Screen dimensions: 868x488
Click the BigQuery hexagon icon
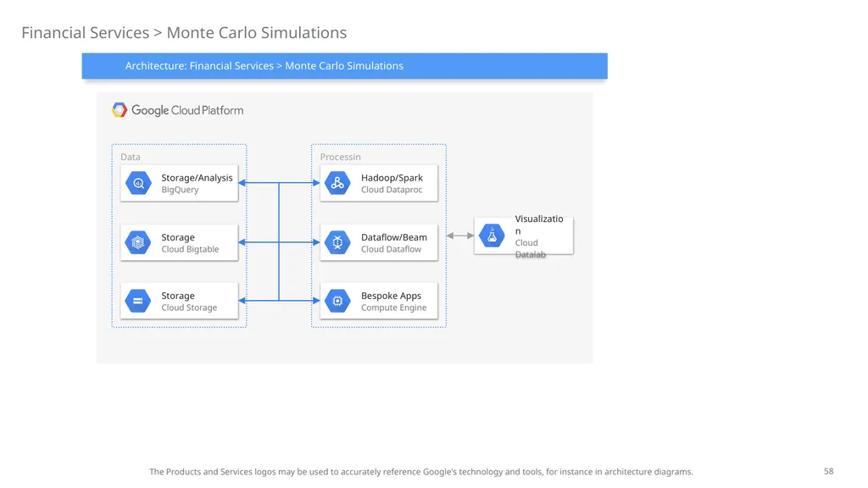pos(138,183)
